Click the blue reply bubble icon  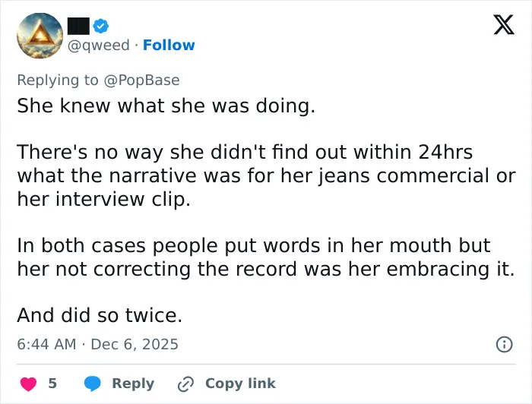coord(92,383)
